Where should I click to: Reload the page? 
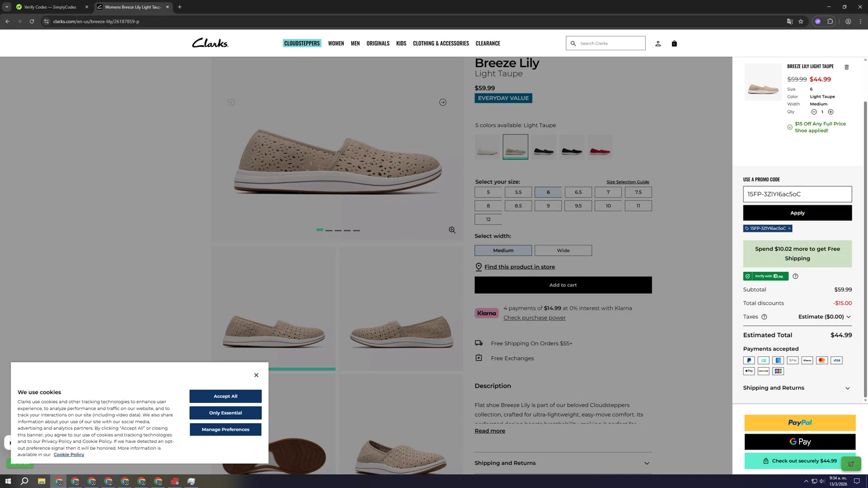pos(32,21)
